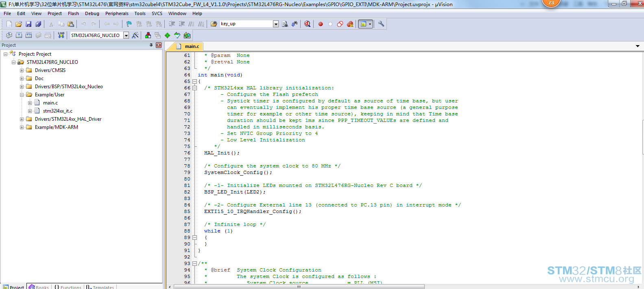Screen dimensions: 644x289
Task: Switch to the Functions panel tab
Action: (68, 287)
